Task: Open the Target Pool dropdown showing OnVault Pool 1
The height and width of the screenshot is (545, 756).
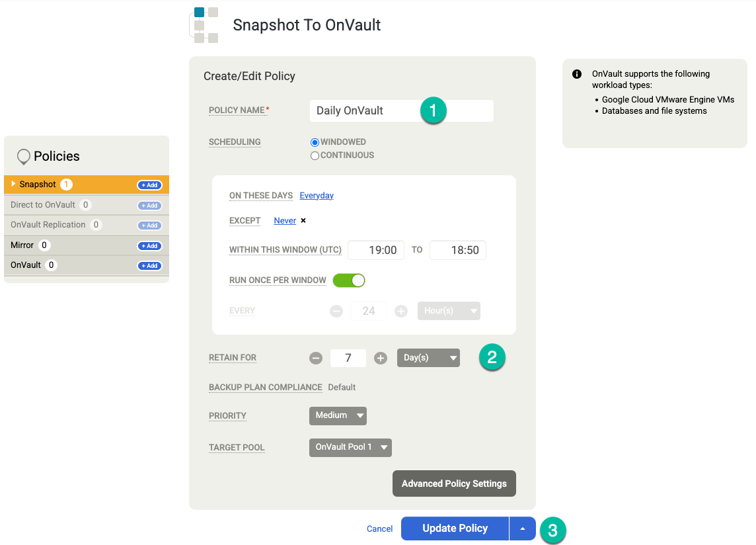Action: [350, 447]
